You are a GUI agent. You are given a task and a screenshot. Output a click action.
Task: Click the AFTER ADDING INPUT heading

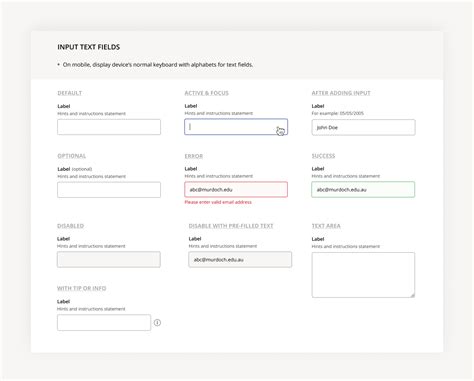pos(341,93)
